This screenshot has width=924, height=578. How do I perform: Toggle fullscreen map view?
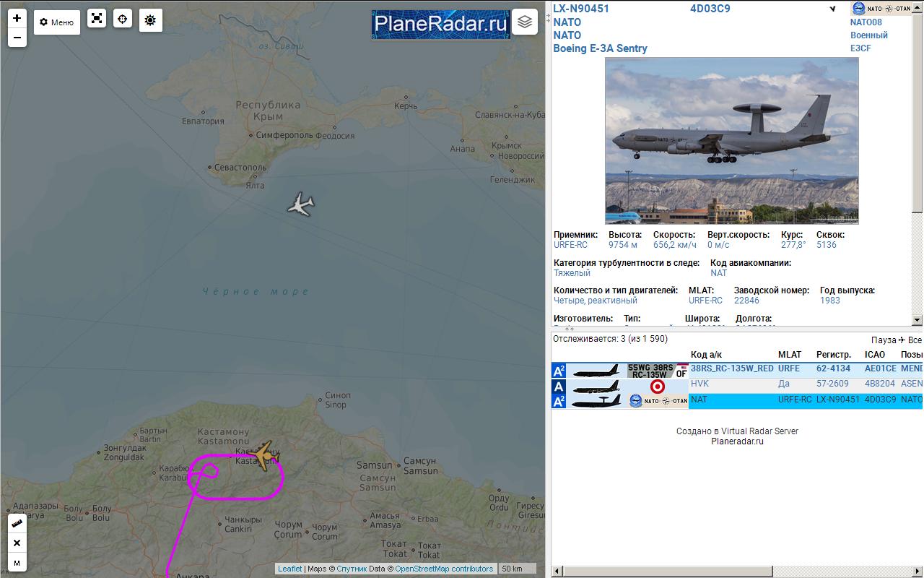pos(97,20)
